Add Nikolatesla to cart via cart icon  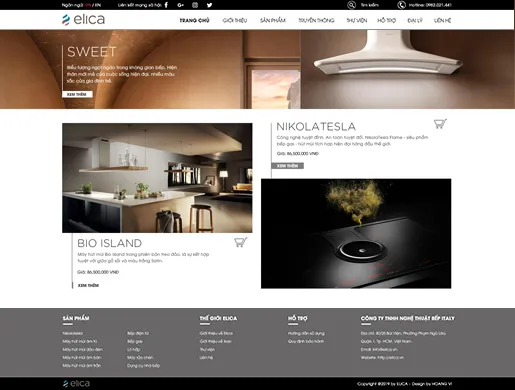pos(440,124)
